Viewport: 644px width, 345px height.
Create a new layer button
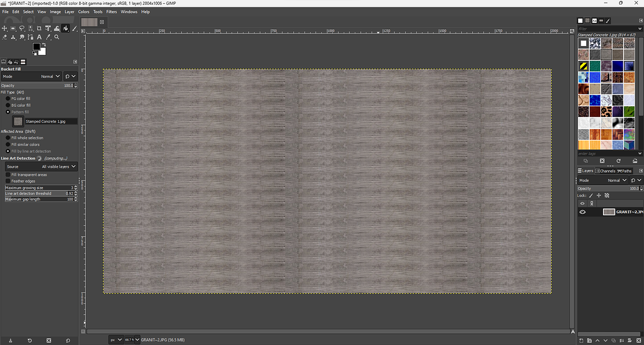[581, 341]
